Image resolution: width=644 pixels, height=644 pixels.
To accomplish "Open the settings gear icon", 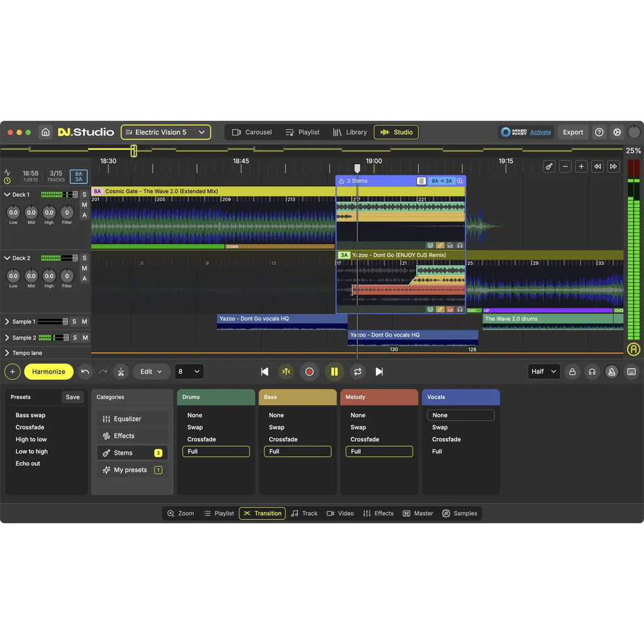I will coord(617,132).
